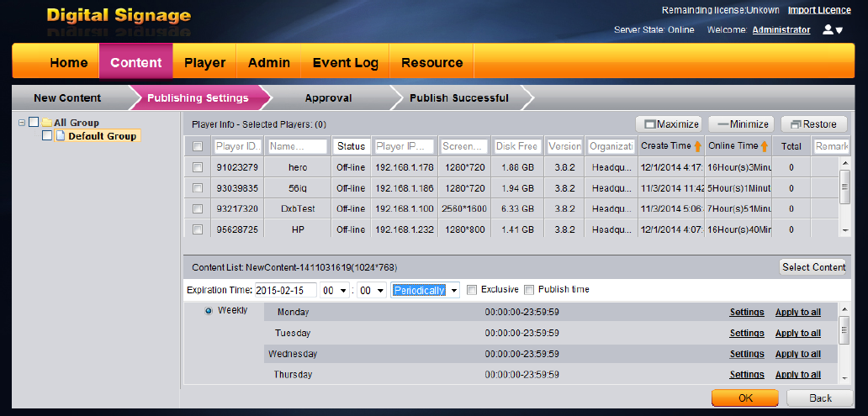
Task: Enable the Exclusive option
Action: (x=471, y=289)
